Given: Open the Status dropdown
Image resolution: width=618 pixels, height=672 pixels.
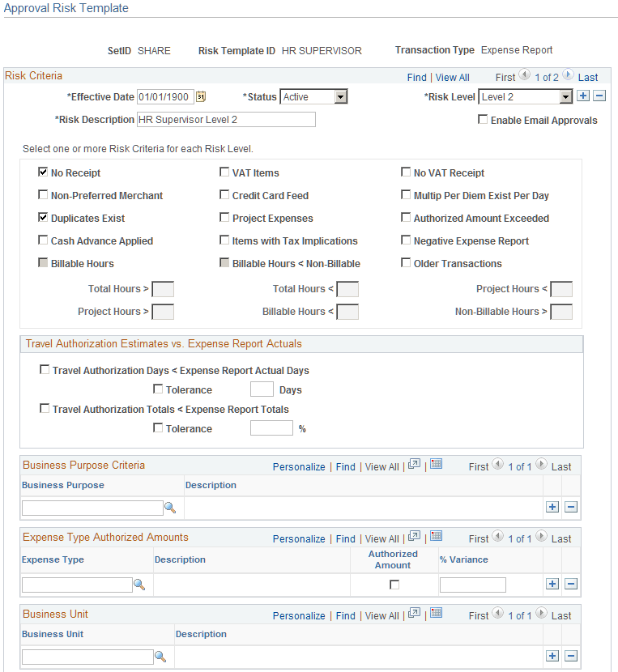Looking at the screenshot, I should [340, 96].
